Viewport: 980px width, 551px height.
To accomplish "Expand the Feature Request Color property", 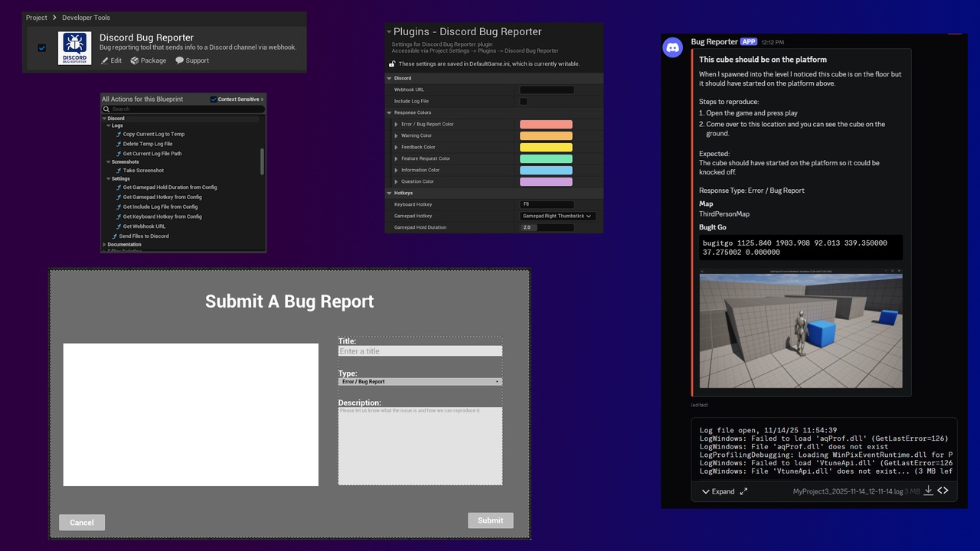I will (x=397, y=158).
